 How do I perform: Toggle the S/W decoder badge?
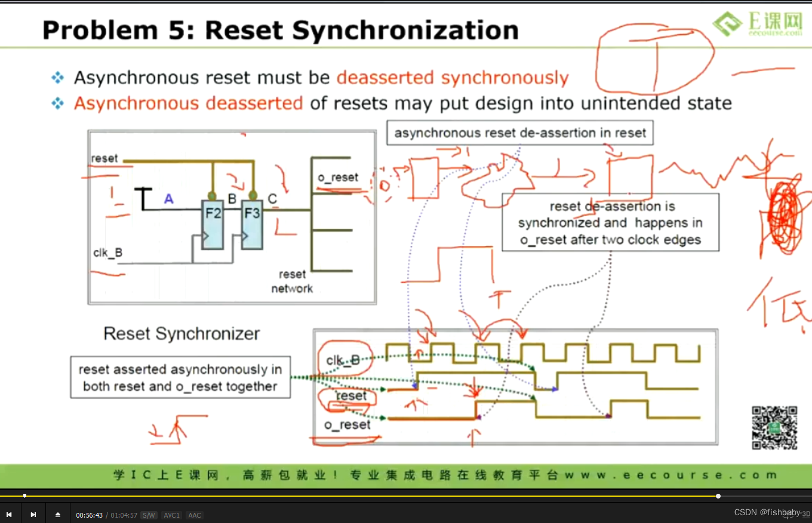pyautogui.click(x=149, y=515)
